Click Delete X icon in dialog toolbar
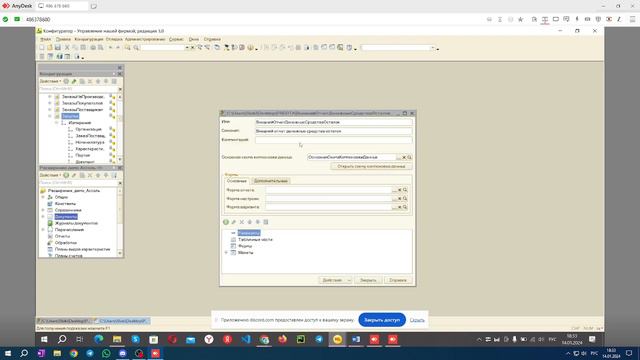 (x=242, y=222)
